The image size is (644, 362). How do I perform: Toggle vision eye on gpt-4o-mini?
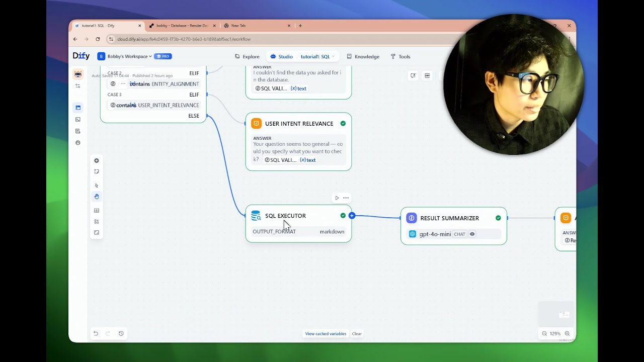coord(472,234)
